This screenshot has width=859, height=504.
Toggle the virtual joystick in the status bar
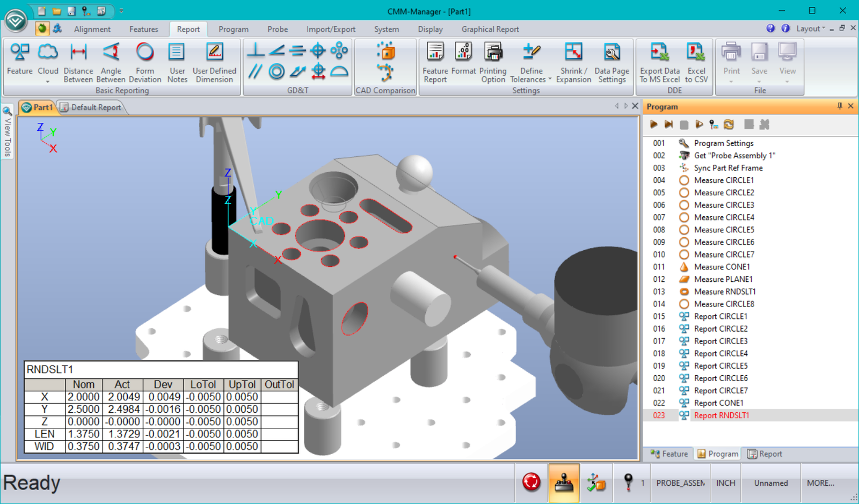point(564,483)
